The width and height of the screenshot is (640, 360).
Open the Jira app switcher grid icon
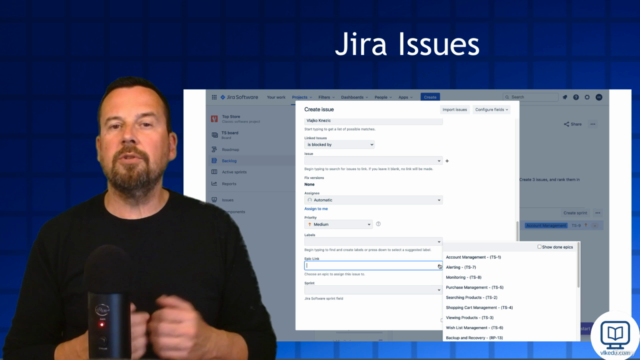214,97
